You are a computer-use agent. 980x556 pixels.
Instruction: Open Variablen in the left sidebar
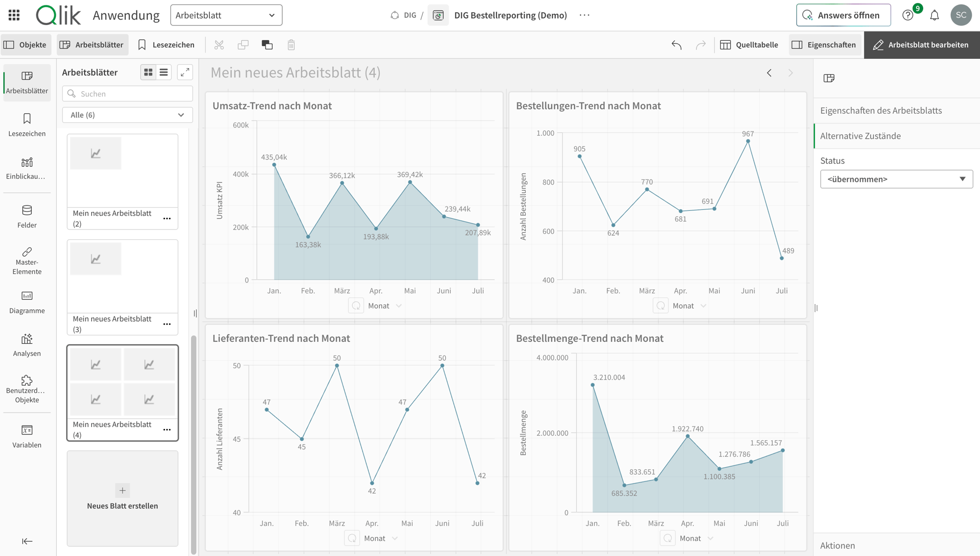(27, 436)
